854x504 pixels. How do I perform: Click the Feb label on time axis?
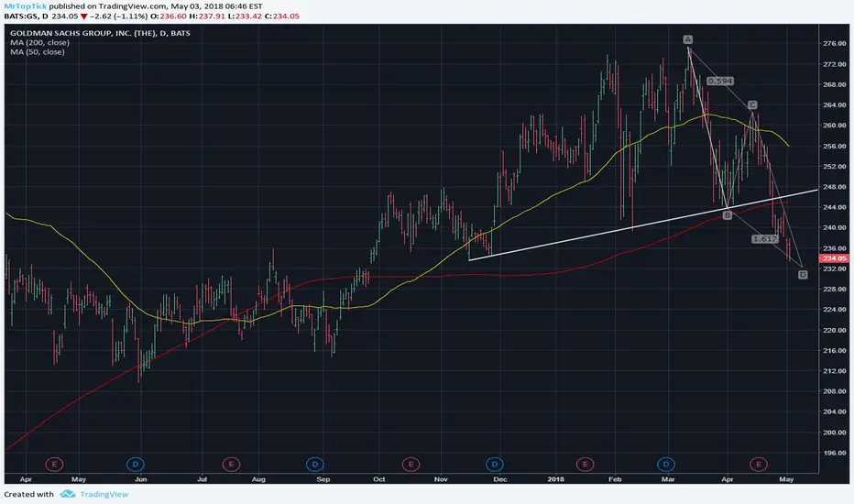click(x=615, y=479)
